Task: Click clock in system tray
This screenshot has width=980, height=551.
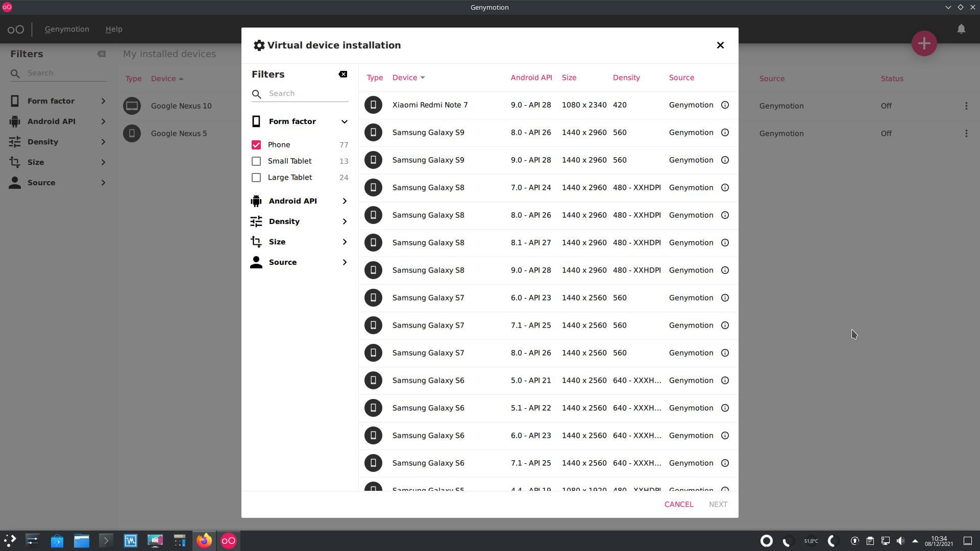Action: [x=939, y=541]
